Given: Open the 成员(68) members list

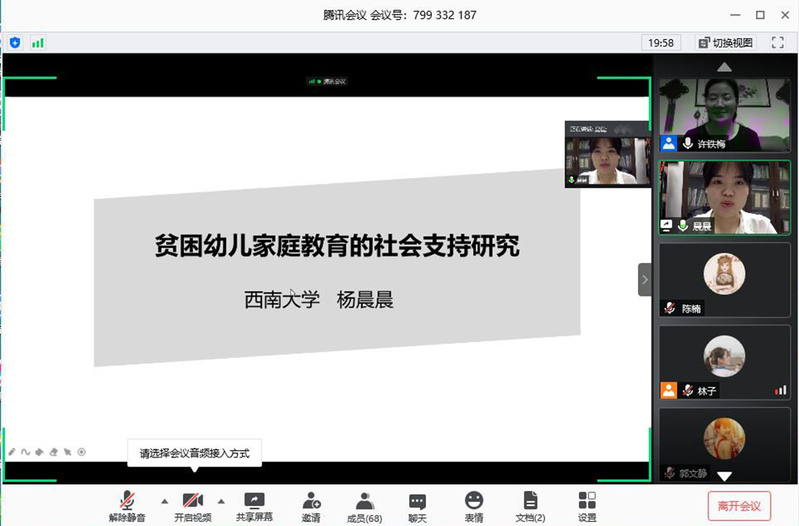Looking at the screenshot, I should [x=364, y=500].
